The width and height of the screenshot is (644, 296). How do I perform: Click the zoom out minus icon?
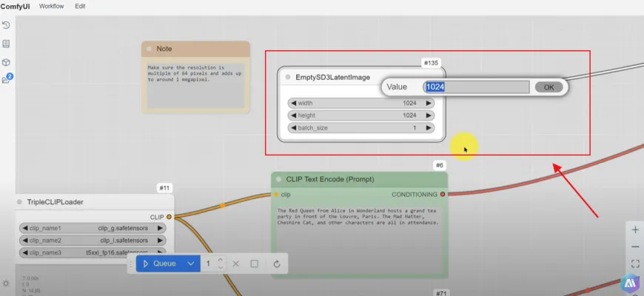[635, 246]
